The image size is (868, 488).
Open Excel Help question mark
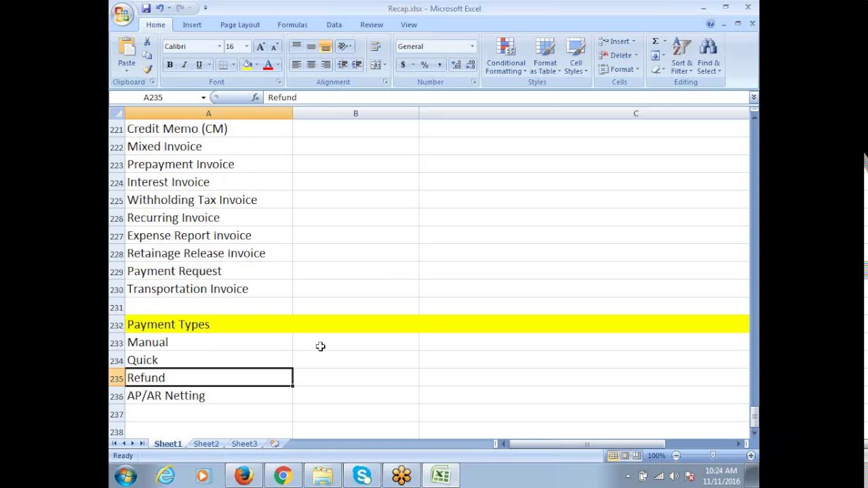click(710, 24)
